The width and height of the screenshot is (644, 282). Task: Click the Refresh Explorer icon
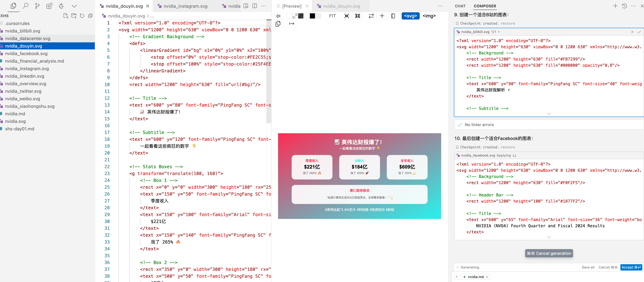click(82, 16)
